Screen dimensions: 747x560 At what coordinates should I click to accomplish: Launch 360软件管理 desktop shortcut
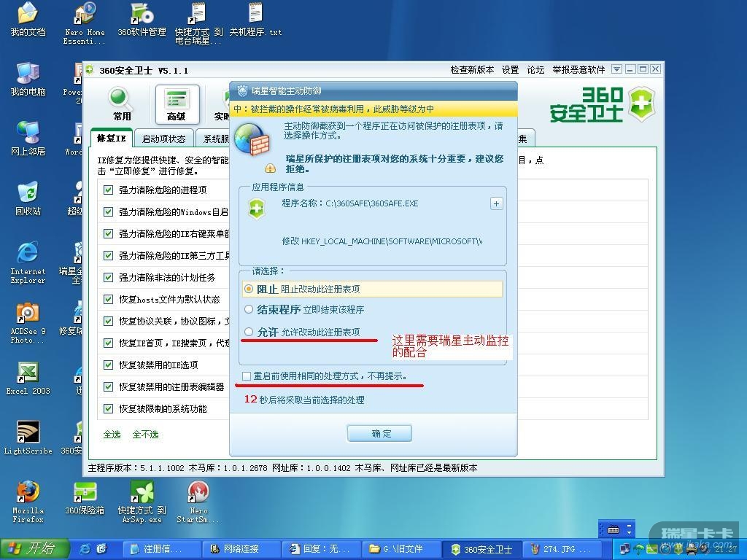pyautogui.click(x=142, y=19)
